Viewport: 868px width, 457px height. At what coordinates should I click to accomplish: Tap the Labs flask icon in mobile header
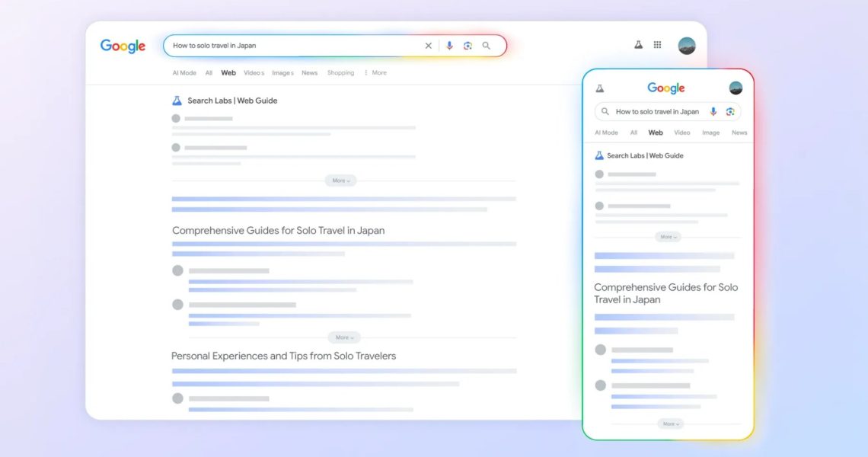coord(599,88)
